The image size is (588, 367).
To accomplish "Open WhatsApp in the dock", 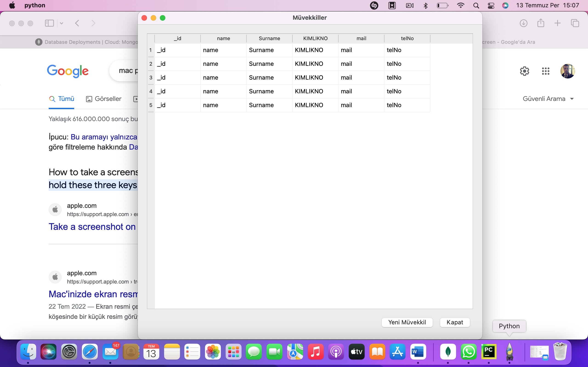I will 468,352.
